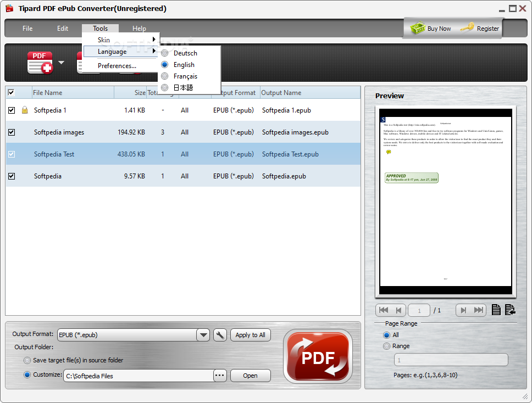This screenshot has width=532, height=403.
Task: Go to next preview page
Action: (x=463, y=310)
